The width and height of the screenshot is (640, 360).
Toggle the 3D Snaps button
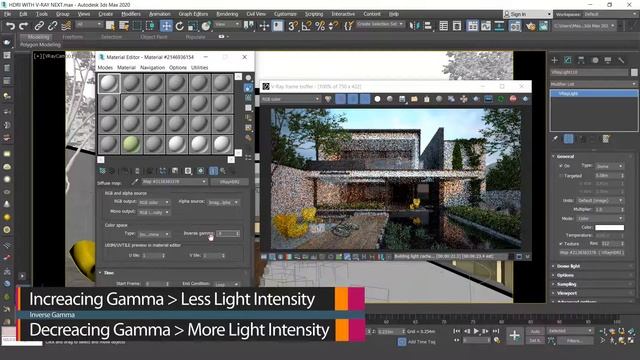pyautogui.click(x=293, y=26)
